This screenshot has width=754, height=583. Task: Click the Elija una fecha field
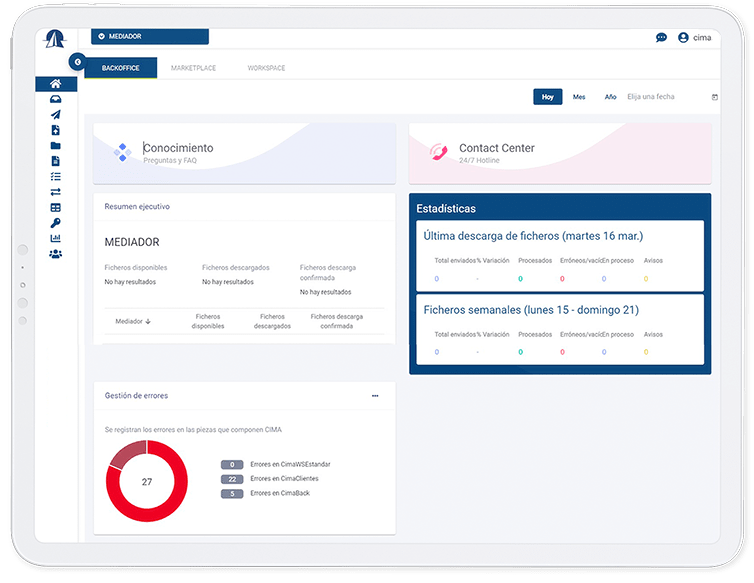[x=665, y=97]
